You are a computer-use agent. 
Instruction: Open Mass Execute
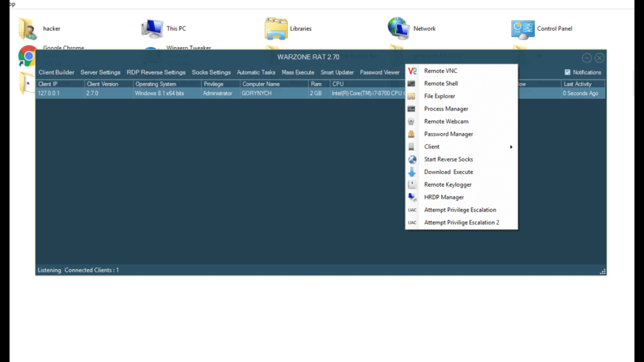(297, 72)
